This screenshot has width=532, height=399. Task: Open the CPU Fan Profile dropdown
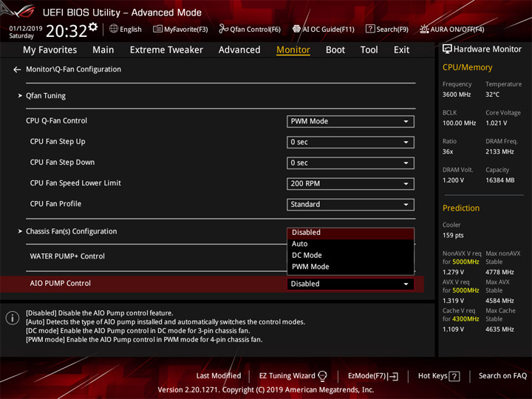point(350,204)
